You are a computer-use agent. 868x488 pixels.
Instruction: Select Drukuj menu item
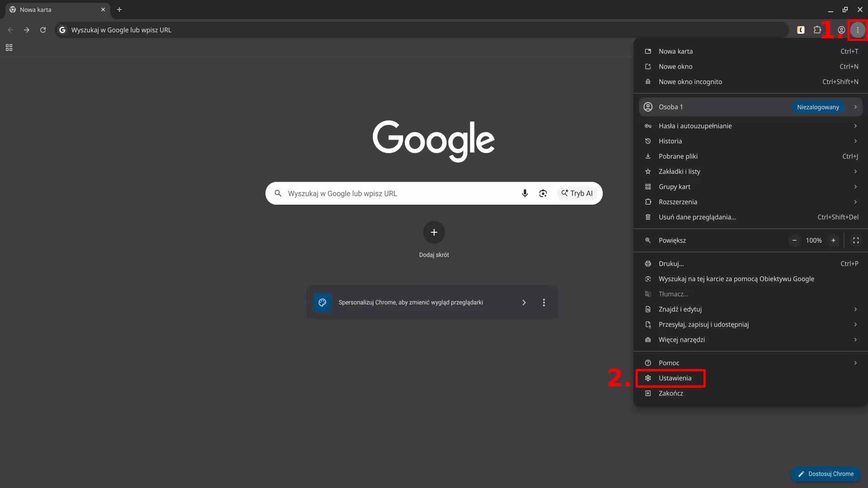[750, 264]
